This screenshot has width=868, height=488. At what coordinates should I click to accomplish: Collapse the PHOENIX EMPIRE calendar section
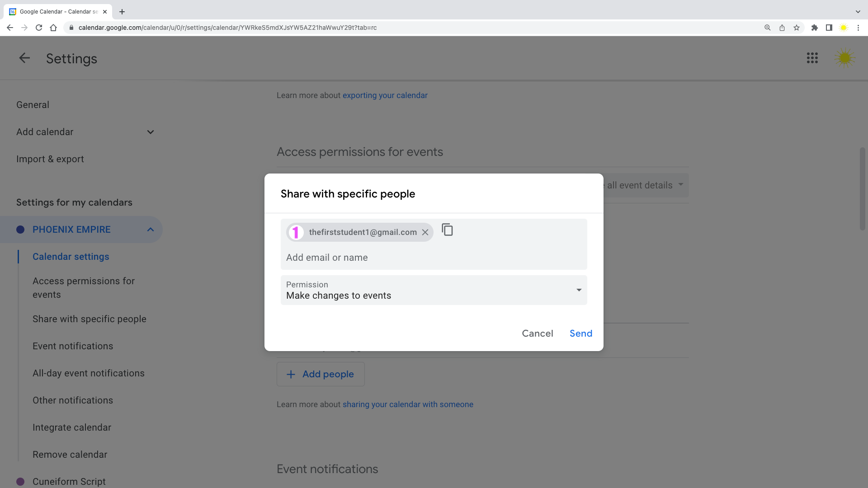(x=150, y=230)
